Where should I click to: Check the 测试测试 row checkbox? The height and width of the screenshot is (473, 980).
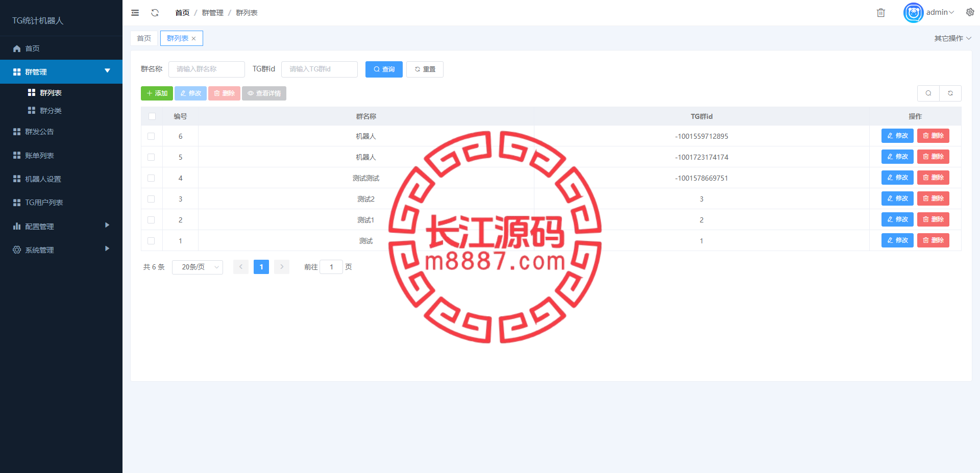click(x=151, y=178)
